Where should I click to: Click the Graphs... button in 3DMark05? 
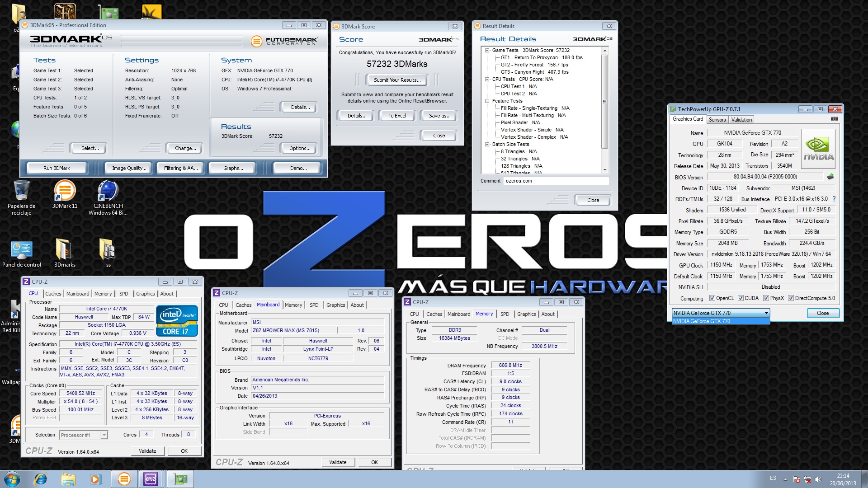[233, 168]
